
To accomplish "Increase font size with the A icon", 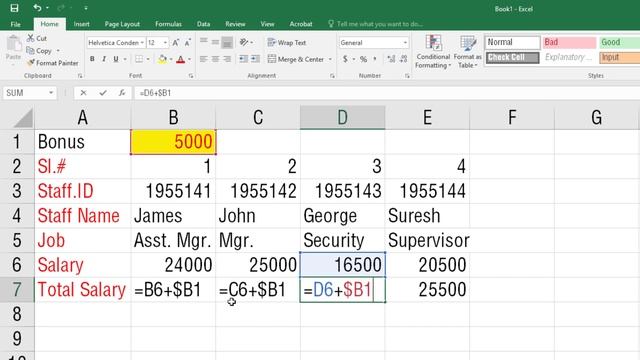I will [x=176, y=42].
